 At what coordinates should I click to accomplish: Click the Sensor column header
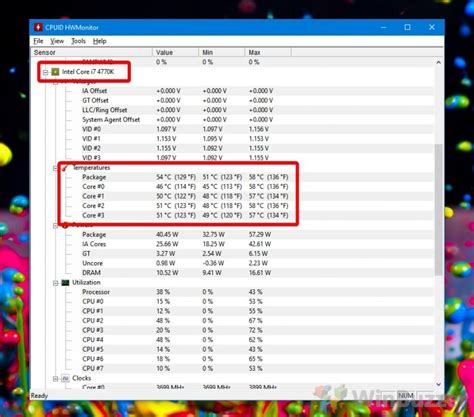pos(92,52)
